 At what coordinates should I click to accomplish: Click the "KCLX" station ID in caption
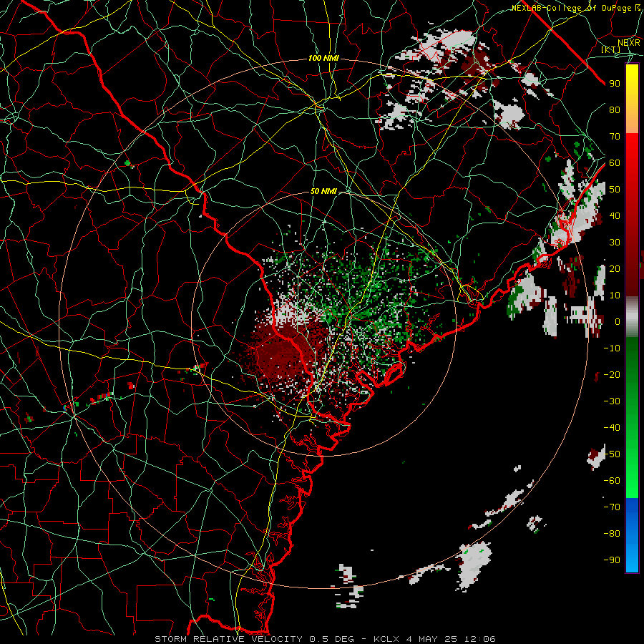[x=386, y=639]
